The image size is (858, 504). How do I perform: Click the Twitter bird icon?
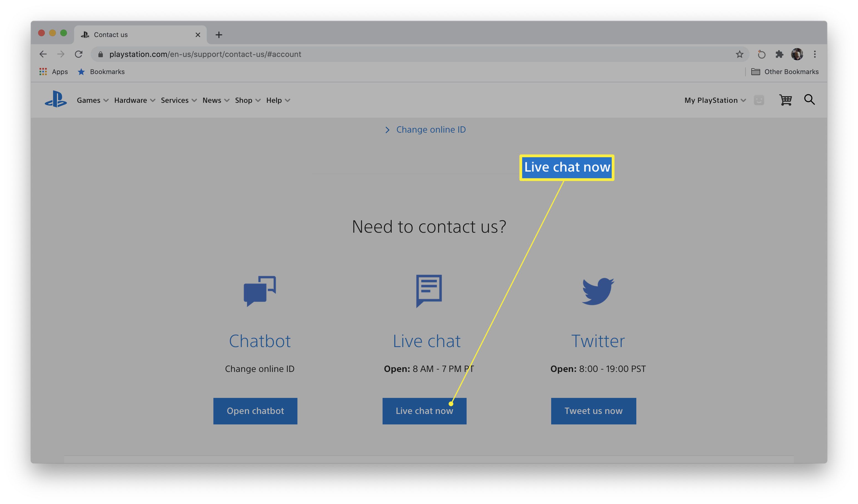pyautogui.click(x=598, y=290)
